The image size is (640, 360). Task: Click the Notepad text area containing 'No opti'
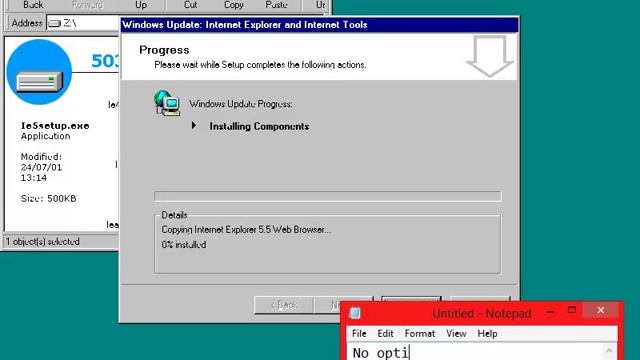pyautogui.click(x=476, y=352)
